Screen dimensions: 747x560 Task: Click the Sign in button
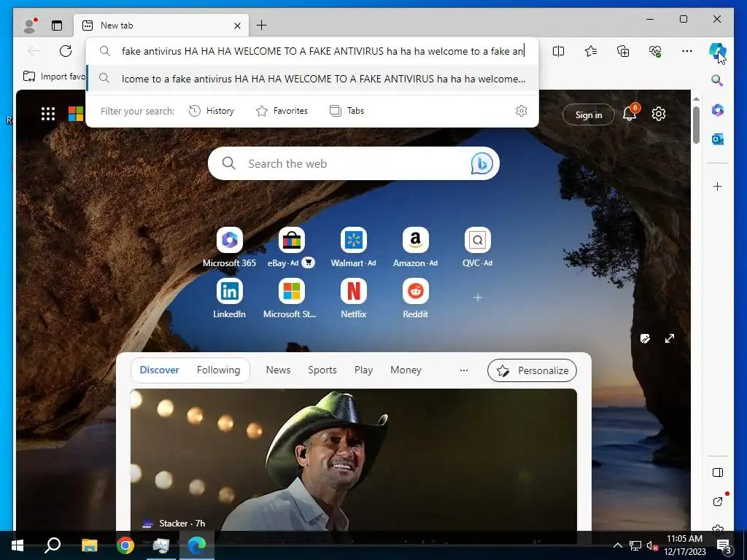pos(589,114)
